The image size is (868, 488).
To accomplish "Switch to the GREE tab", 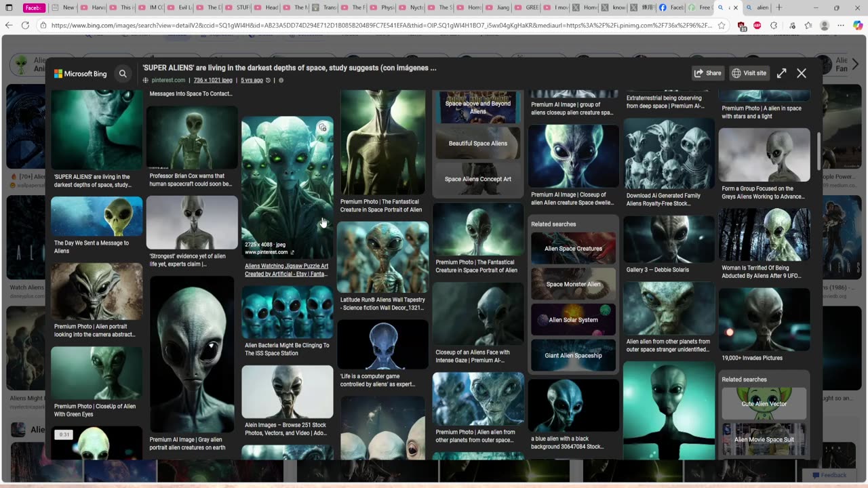I will coord(526,7).
